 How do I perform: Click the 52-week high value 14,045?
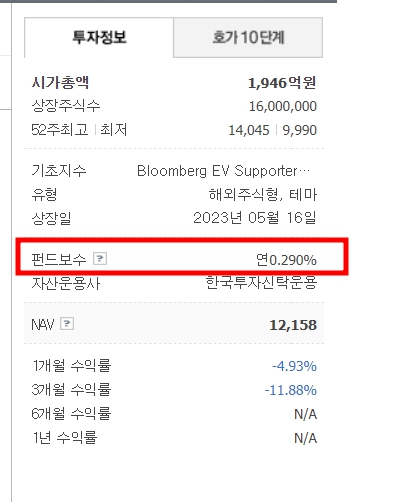click(249, 130)
